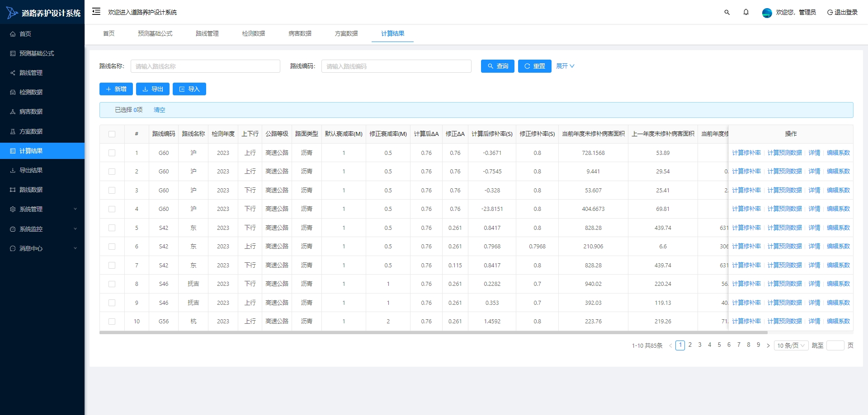Open notifications bell icon
Screen dimensions: 868x415
[x=746, y=12]
